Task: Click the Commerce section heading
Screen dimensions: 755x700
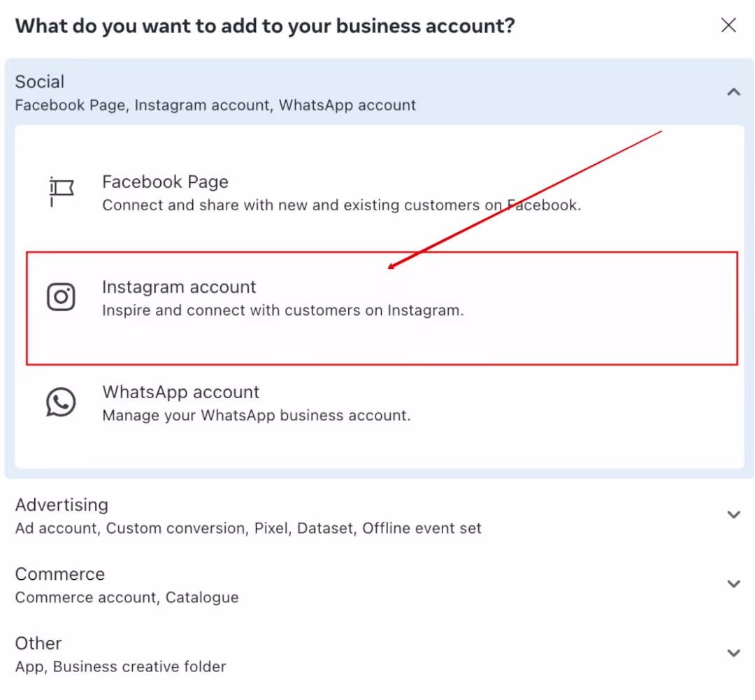Action: [x=59, y=574]
